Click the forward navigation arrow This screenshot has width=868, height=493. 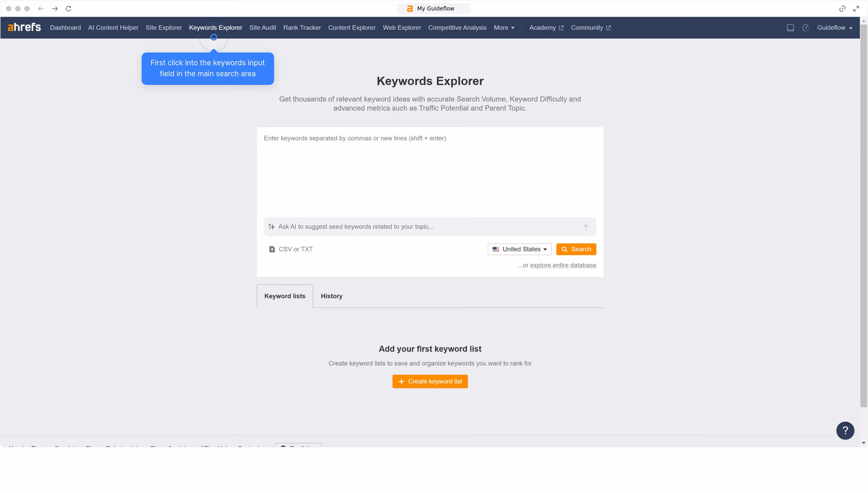coord(55,8)
